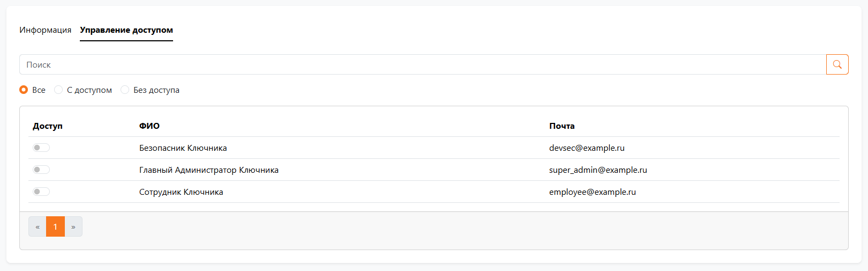
Task: Click the Почта column header
Action: pos(562,126)
